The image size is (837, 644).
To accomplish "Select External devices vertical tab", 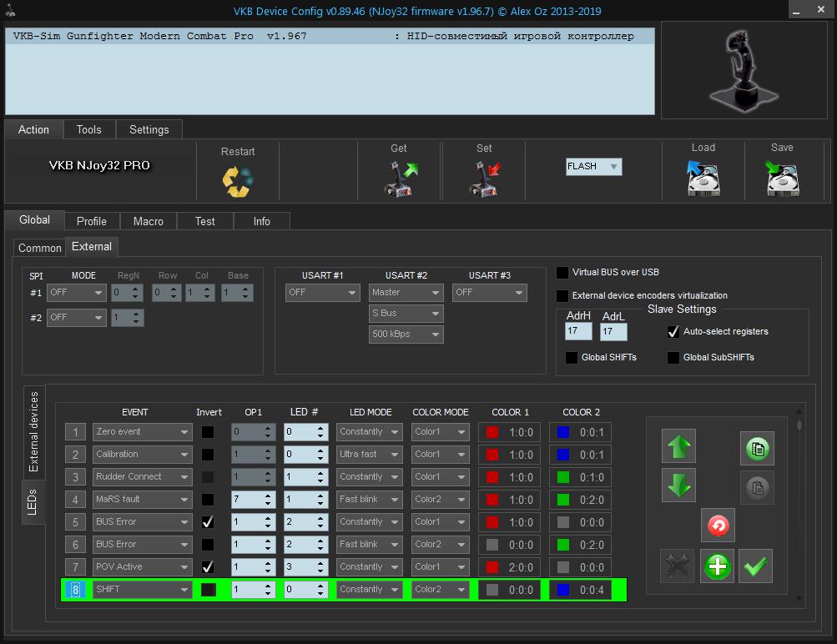I will coord(33,431).
